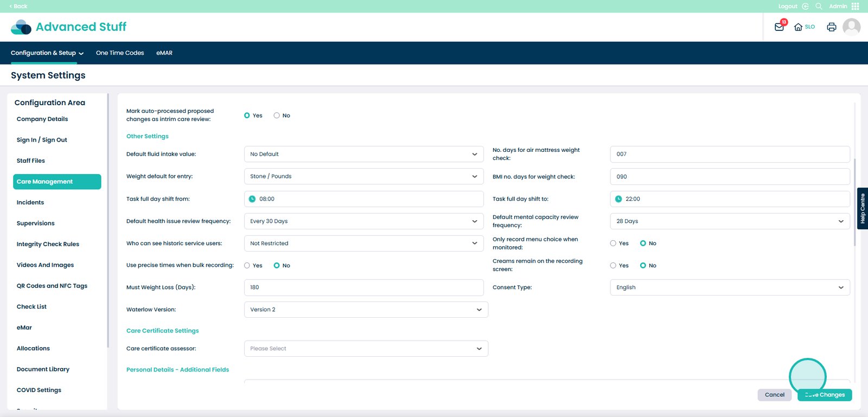Click the clock icon for shift from time
This screenshot has width=868, height=417.
coord(252,199)
